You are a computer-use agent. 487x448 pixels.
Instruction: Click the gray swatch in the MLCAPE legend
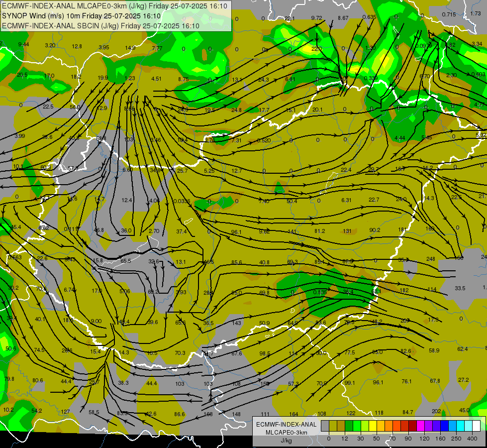pos(325,426)
